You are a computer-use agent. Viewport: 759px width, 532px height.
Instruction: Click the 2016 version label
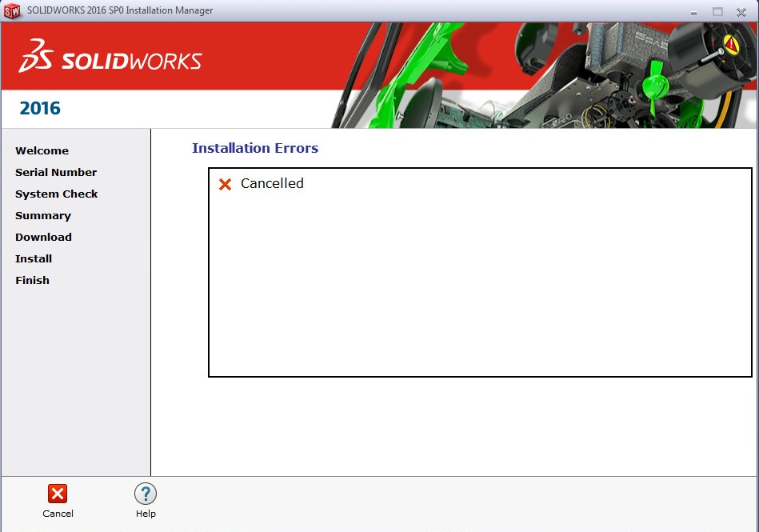pos(40,108)
